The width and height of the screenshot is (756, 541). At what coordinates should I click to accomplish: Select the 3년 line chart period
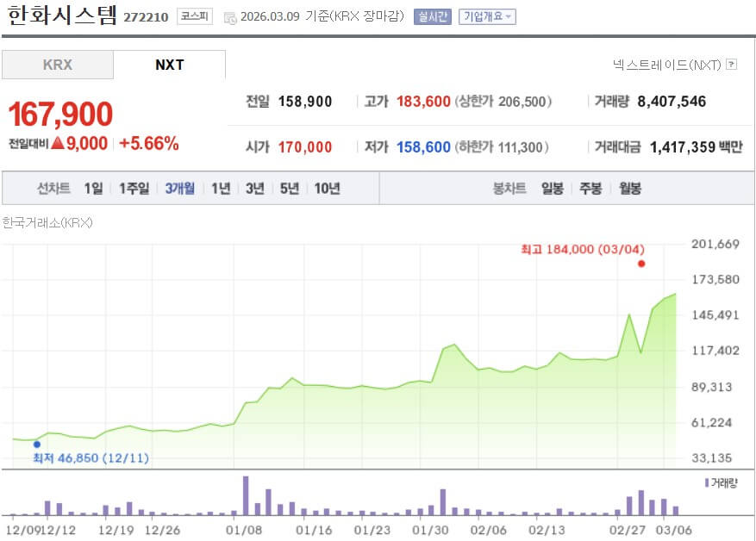pyautogui.click(x=255, y=188)
